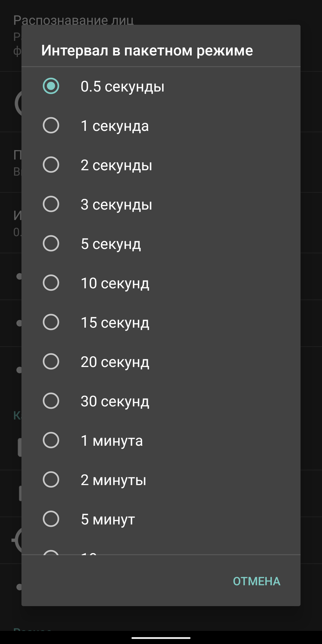The width and height of the screenshot is (322, 644).
Task: Select the 15 секунд interval
Action: [51, 322]
